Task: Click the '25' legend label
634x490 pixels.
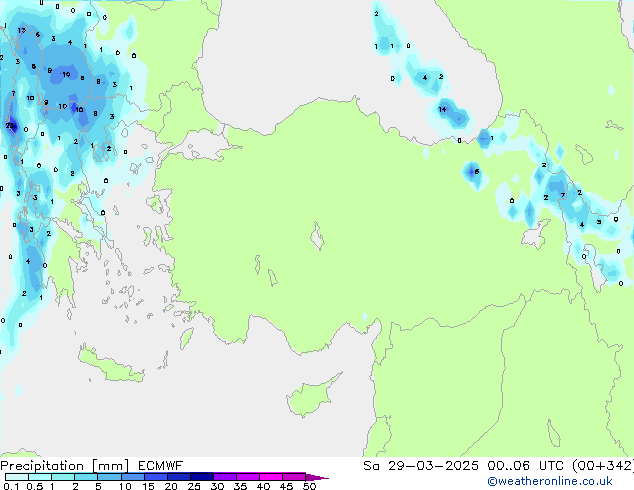Action: pos(194,486)
